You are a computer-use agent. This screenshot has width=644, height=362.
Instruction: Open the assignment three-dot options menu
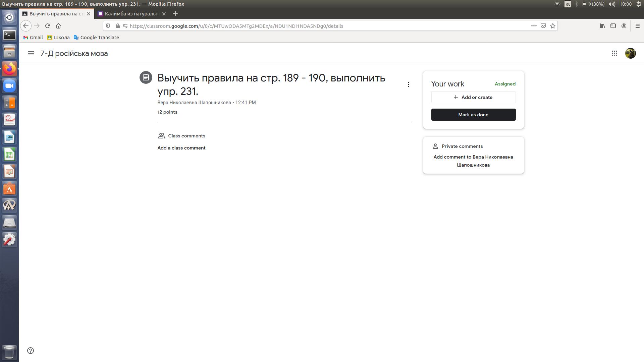[408, 84]
